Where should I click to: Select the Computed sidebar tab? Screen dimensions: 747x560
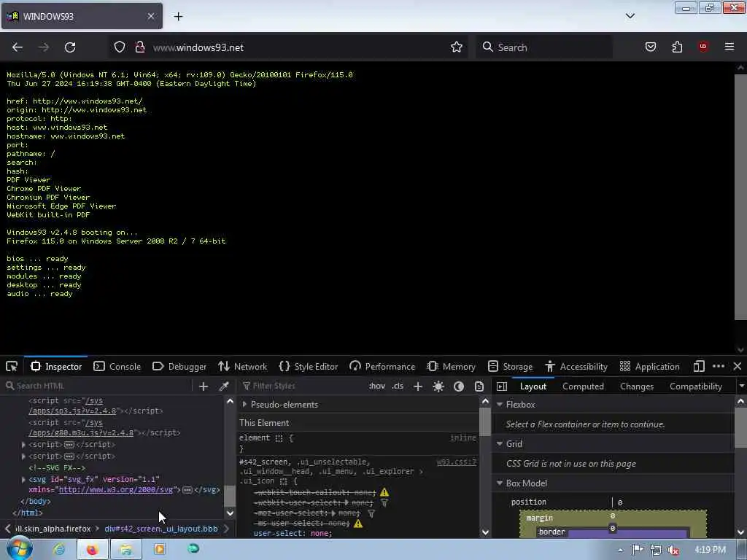(x=583, y=386)
